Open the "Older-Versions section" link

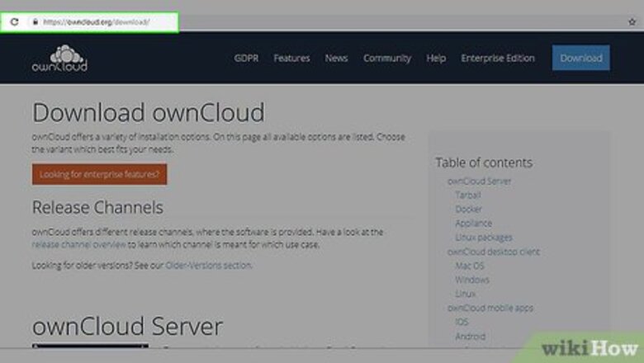click(208, 266)
